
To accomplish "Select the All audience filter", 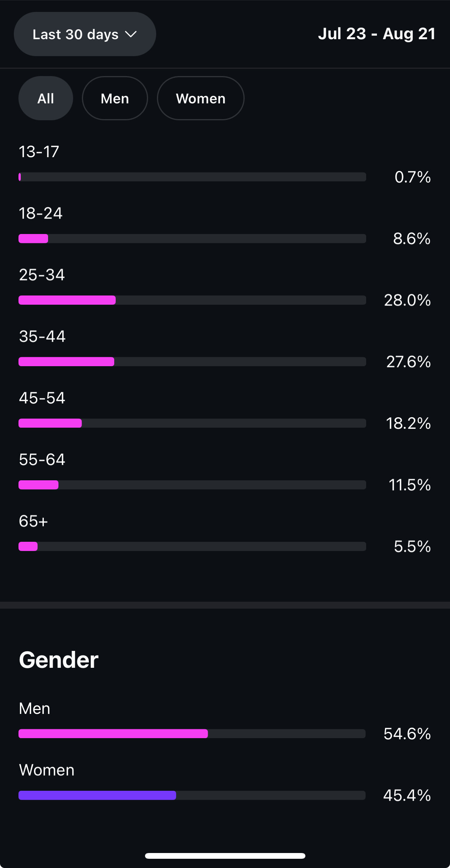I will 46,98.
